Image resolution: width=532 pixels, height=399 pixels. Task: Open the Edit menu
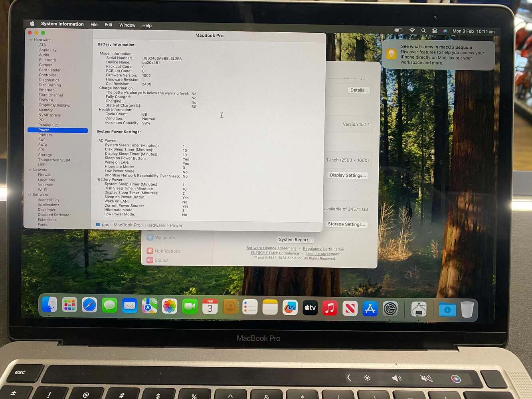[x=109, y=25]
